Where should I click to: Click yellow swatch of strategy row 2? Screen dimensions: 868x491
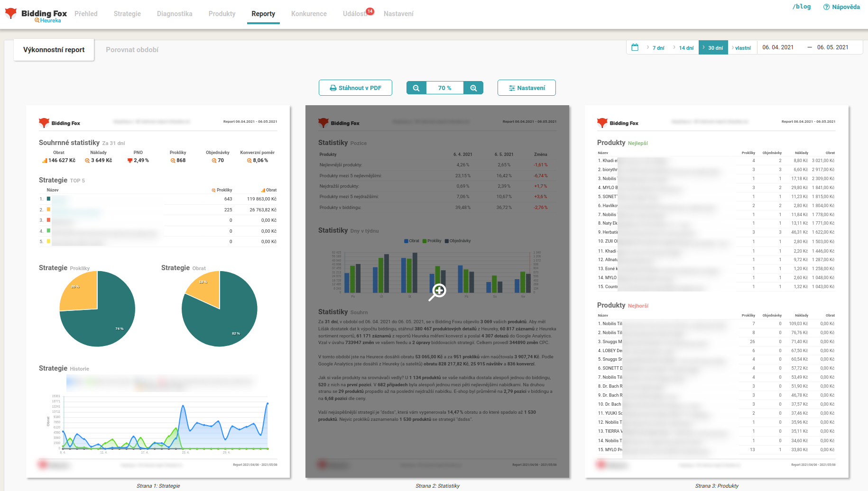coord(48,209)
